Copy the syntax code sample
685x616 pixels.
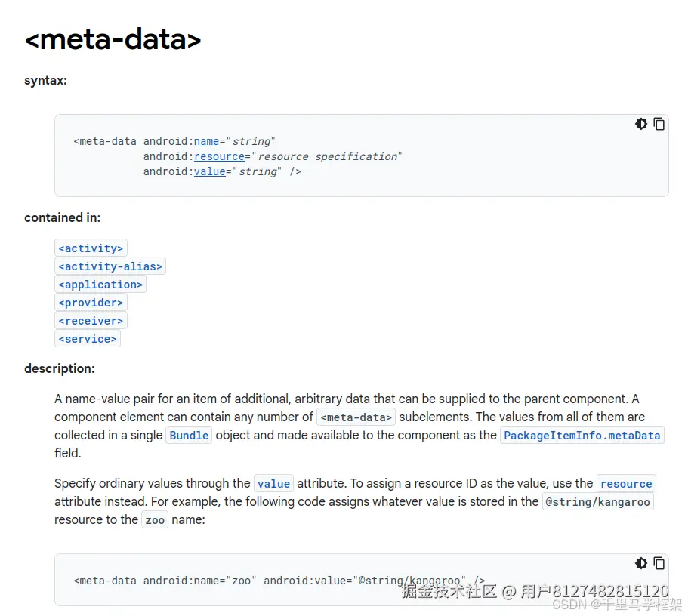[659, 124]
